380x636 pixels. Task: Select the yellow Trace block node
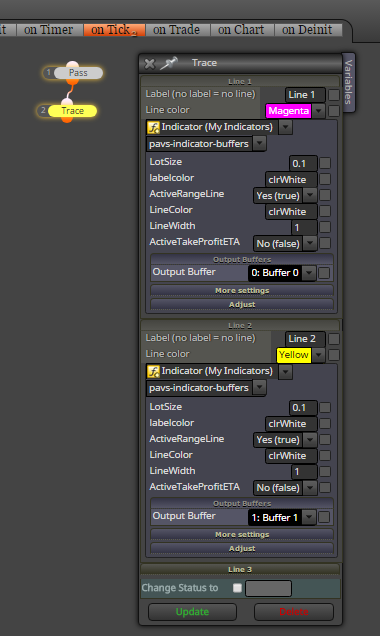tap(73, 111)
